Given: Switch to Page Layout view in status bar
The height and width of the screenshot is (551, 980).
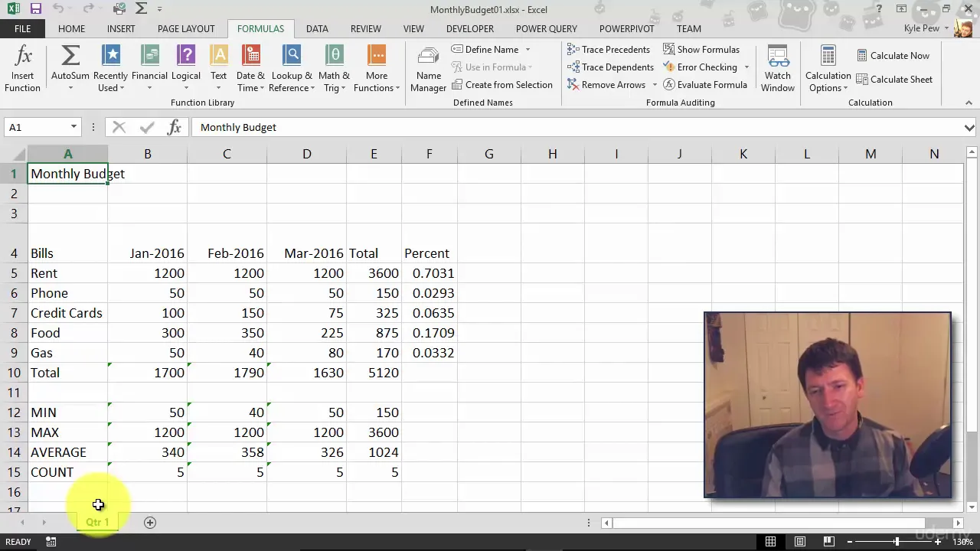Looking at the screenshot, I should point(799,542).
